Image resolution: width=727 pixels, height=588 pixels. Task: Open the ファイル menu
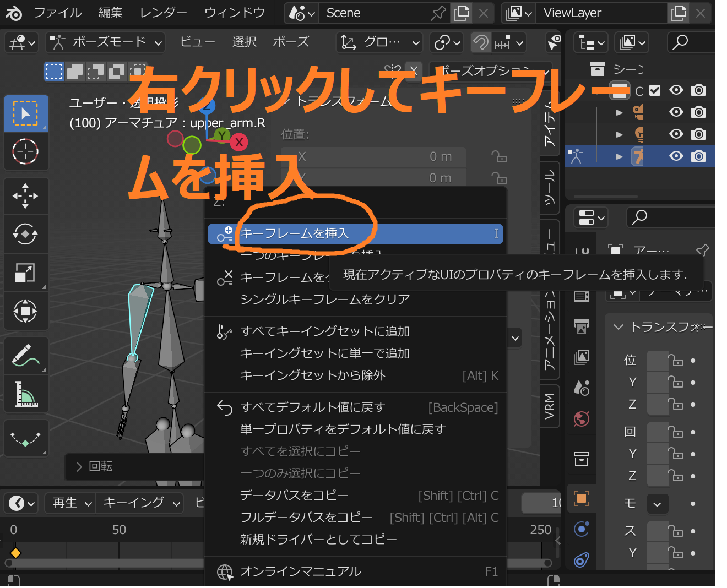[x=58, y=13]
